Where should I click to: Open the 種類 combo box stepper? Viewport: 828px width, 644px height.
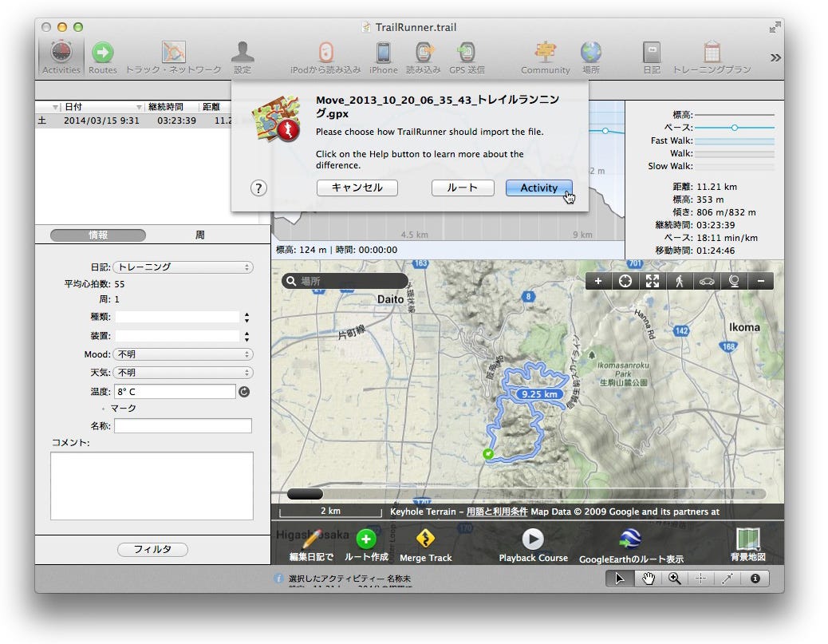[x=246, y=318]
